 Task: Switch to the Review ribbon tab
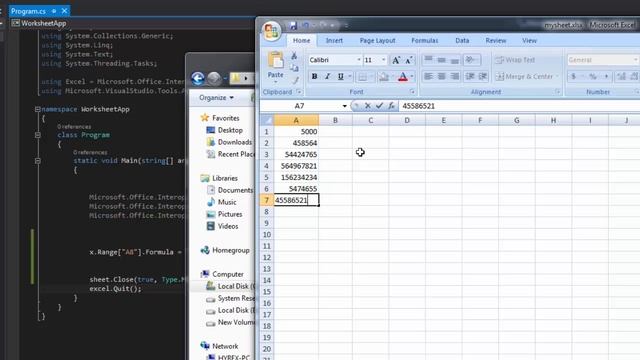(x=496, y=40)
